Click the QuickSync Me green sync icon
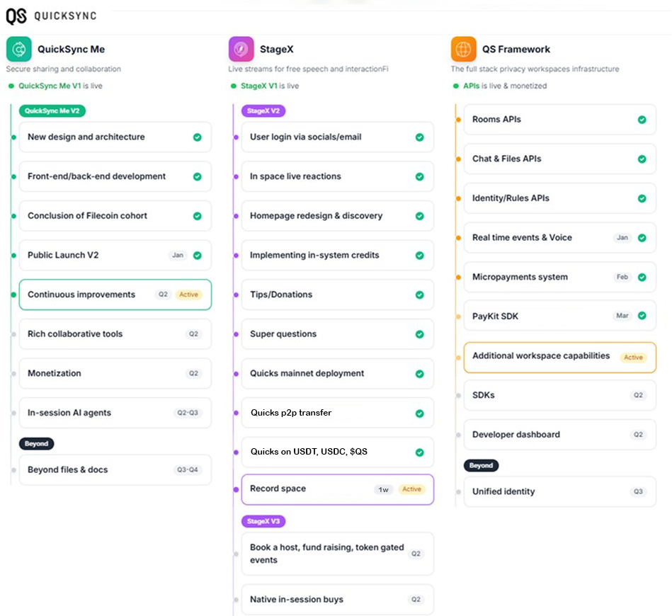The image size is (672, 616). click(x=19, y=49)
